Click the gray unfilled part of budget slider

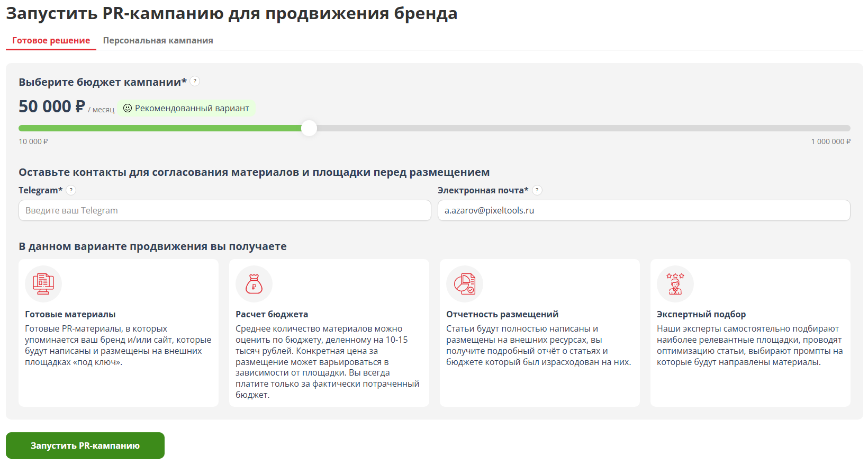[x=582, y=128]
